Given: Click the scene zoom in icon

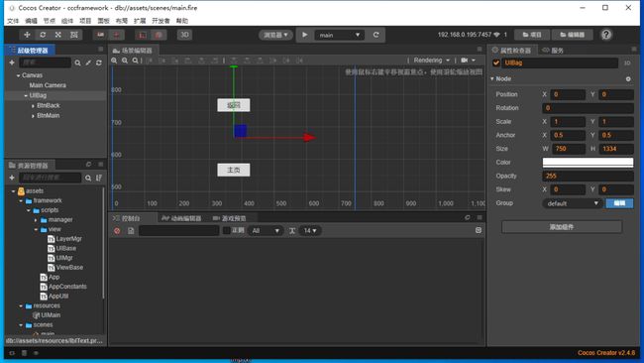Looking at the screenshot, I should click(x=114, y=60).
